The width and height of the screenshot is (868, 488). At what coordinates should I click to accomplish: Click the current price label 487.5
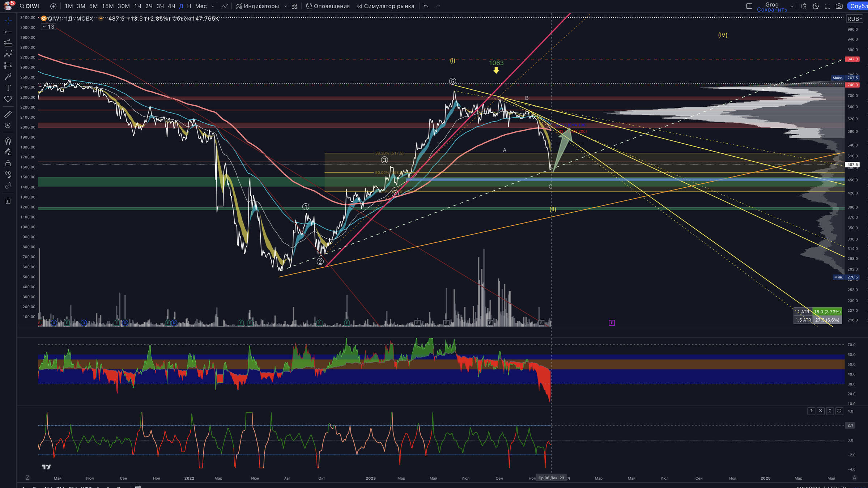[x=852, y=165]
